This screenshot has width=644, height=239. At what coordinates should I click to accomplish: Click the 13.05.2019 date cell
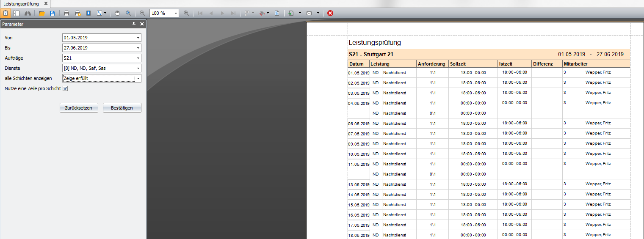tap(359, 184)
